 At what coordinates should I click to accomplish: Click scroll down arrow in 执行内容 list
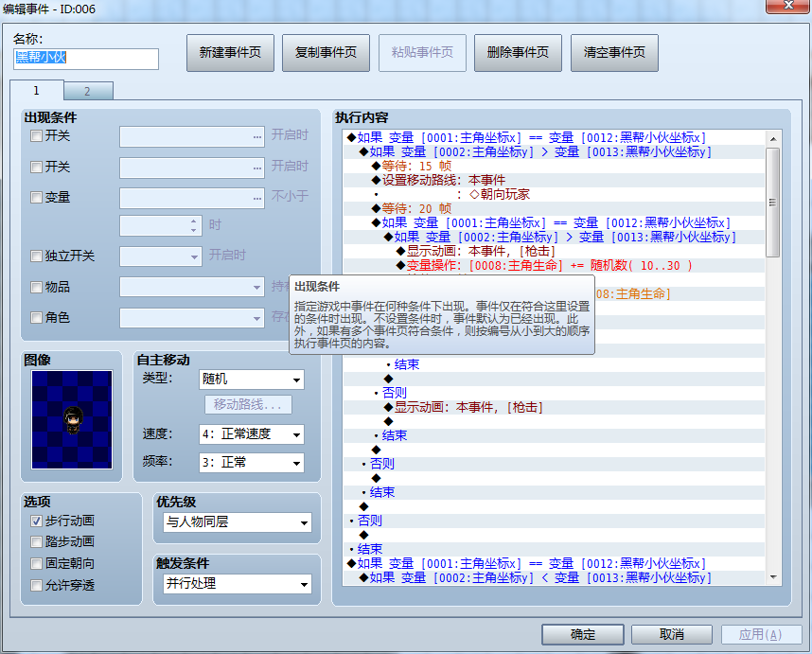(773, 576)
